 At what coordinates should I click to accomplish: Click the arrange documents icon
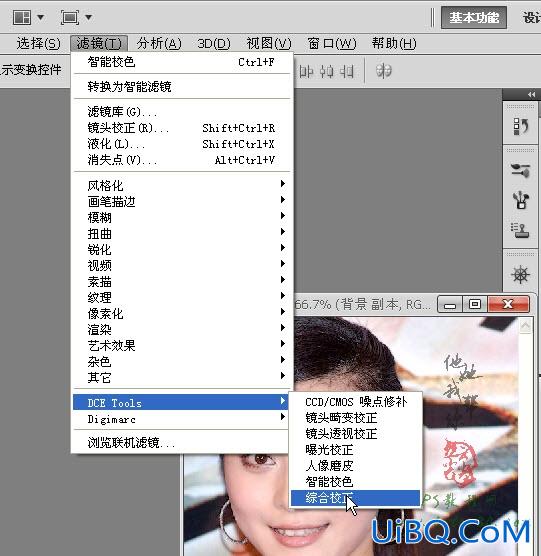tap(22, 17)
